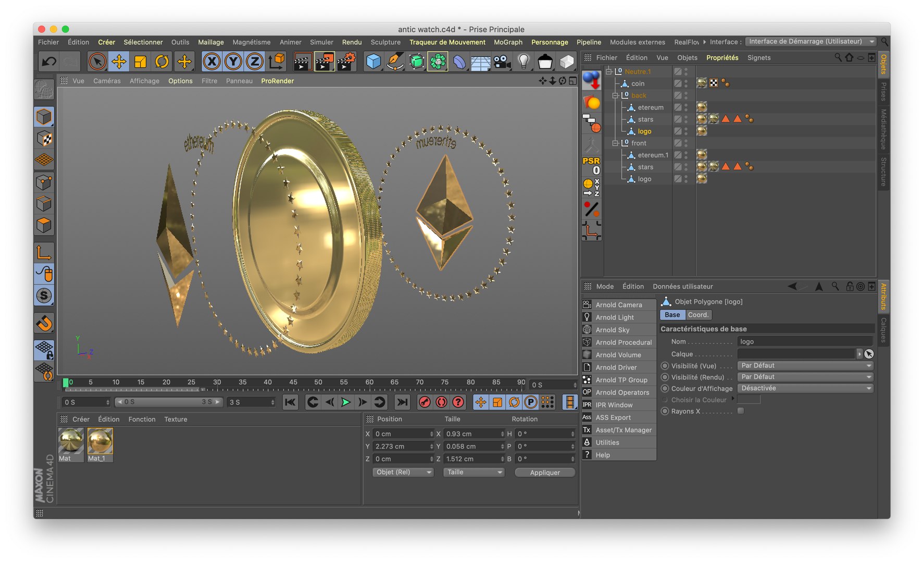Screen dimensions: 924x563
Task: Open the Spline pen tool
Action: (395, 62)
